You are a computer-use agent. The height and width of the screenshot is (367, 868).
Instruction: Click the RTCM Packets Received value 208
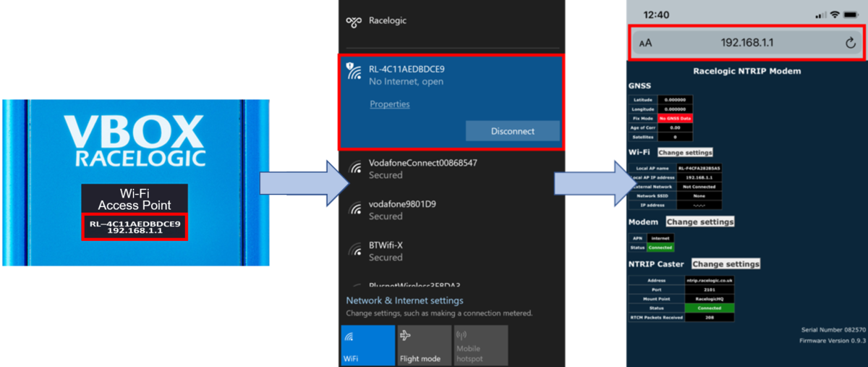click(710, 317)
